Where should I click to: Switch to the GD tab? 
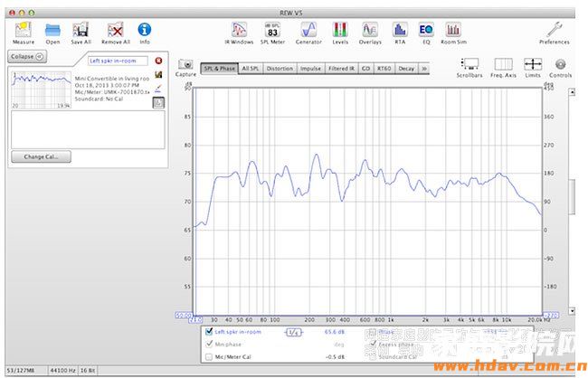point(365,69)
